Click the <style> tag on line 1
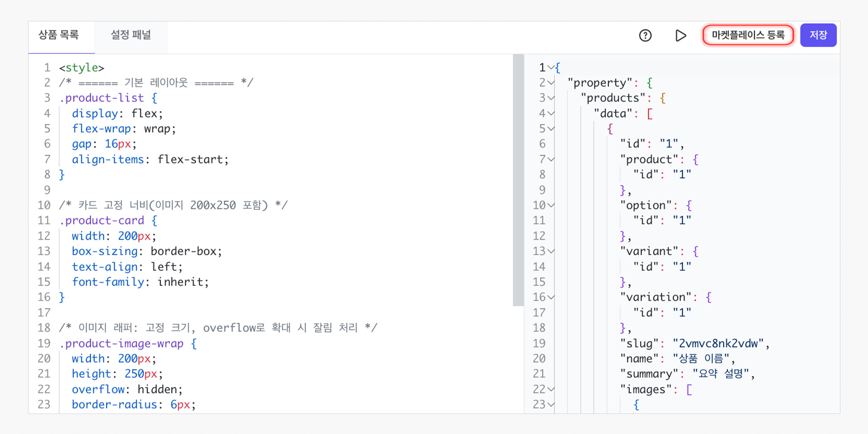 pos(82,68)
